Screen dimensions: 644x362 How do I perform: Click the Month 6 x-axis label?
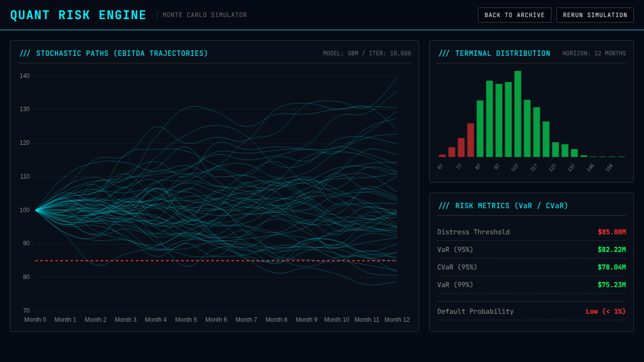[x=216, y=320]
